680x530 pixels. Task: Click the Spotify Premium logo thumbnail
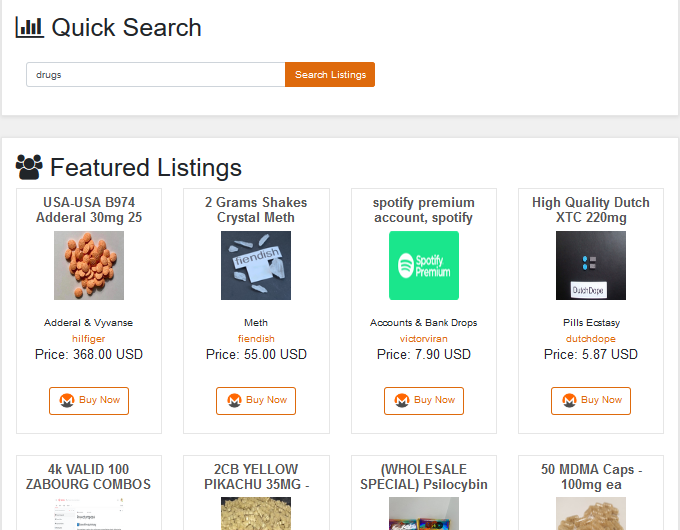click(424, 265)
